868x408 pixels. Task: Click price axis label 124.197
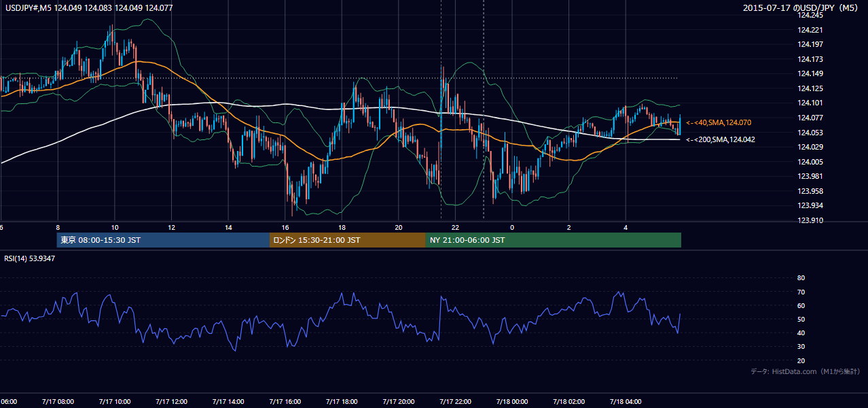click(x=810, y=44)
